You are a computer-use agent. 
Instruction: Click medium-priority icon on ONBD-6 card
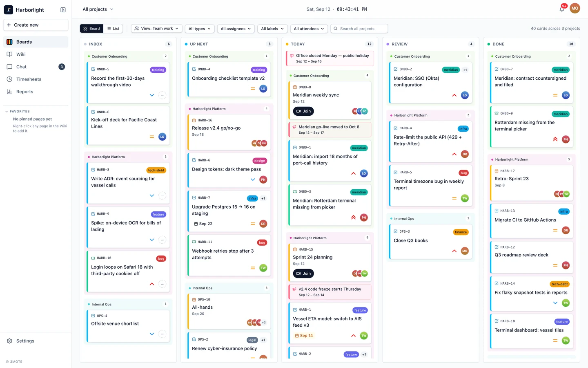pyautogui.click(x=152, y=137)
